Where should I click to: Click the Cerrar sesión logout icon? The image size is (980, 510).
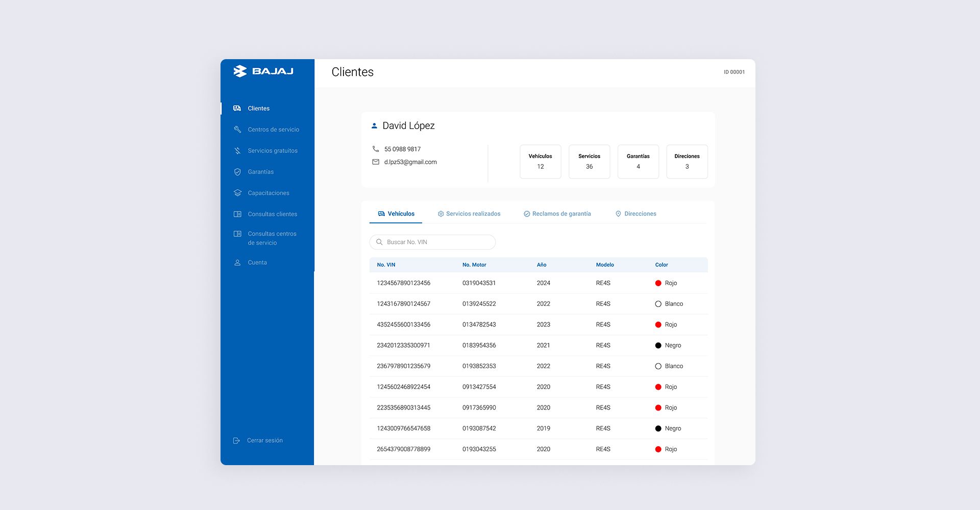click(x=236, y=441)
